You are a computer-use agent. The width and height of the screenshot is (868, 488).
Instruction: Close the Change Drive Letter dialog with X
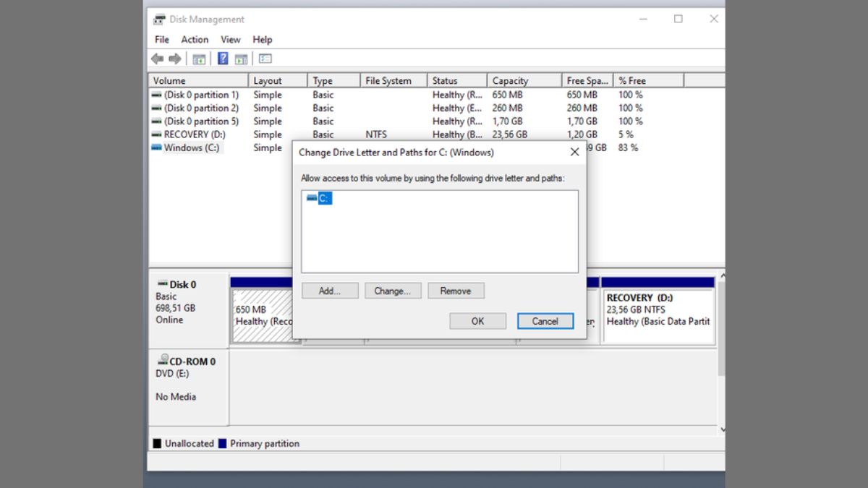pyautogui.click(x=574, y=153)
